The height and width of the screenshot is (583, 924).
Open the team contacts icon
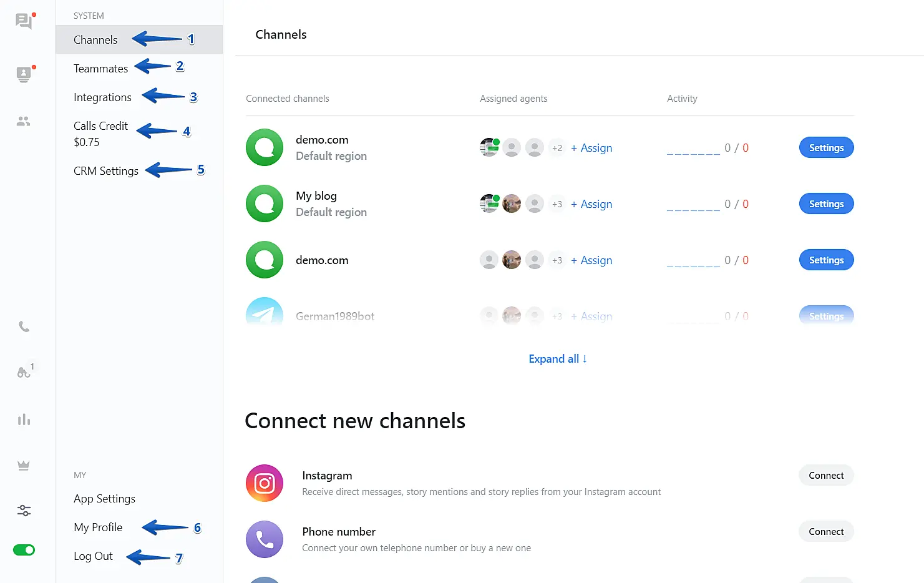click(x=24, y=121)
